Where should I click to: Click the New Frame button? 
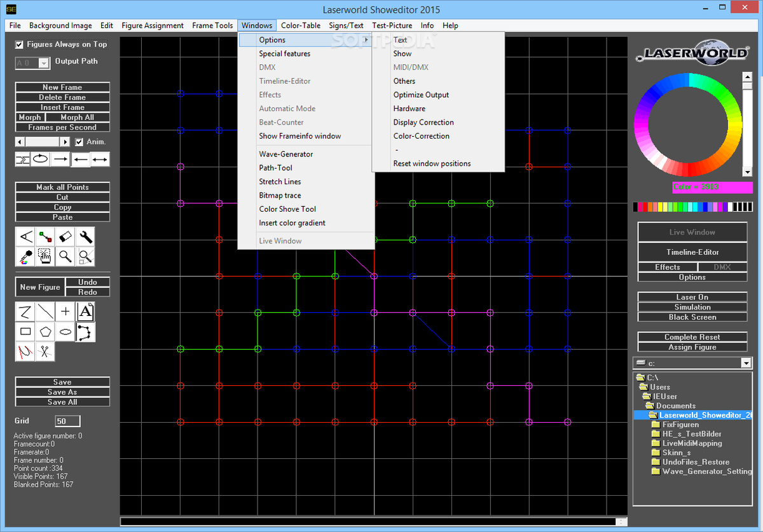coord(62,87)
